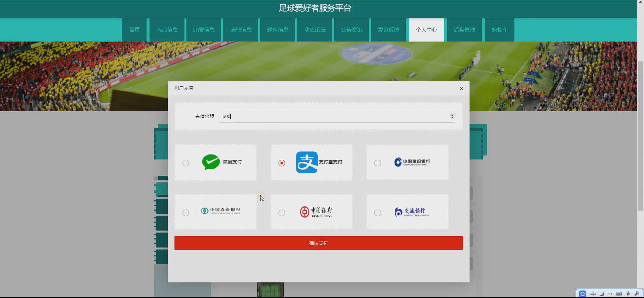Screen dimensions: 644x298
Task: Click the Bank of China logo
Action: (x=316, y=212)
